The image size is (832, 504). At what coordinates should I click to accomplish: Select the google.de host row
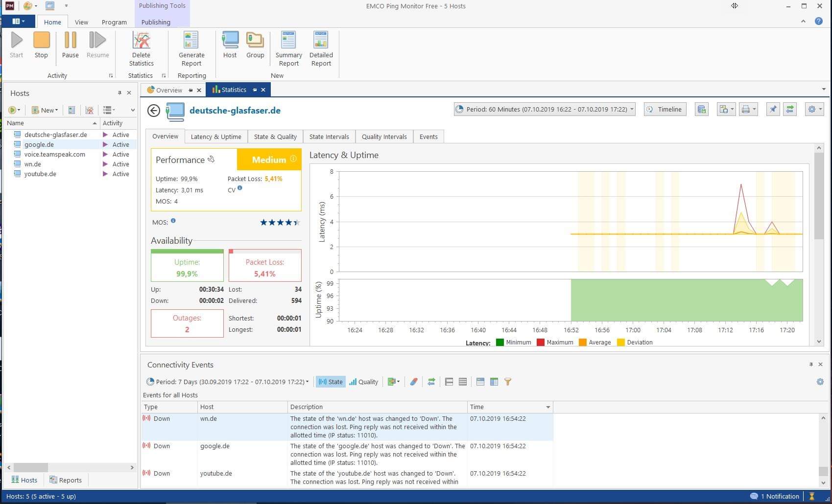(70, 144)
